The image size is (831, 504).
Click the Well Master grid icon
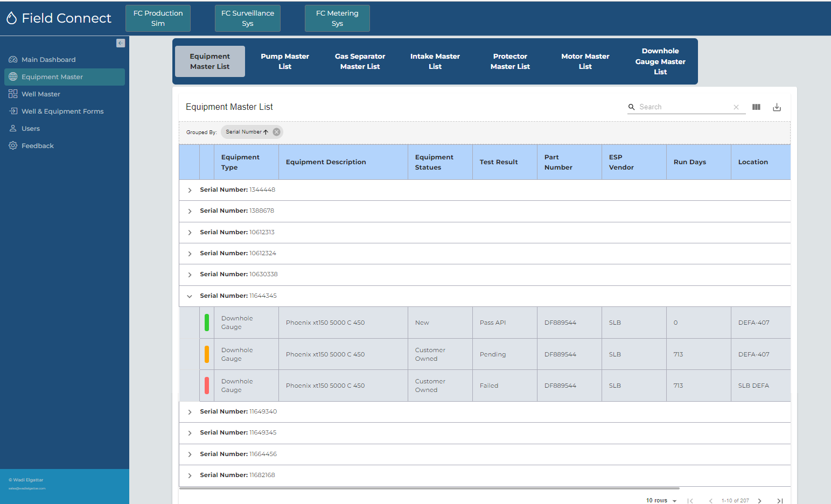click(13, 94)
